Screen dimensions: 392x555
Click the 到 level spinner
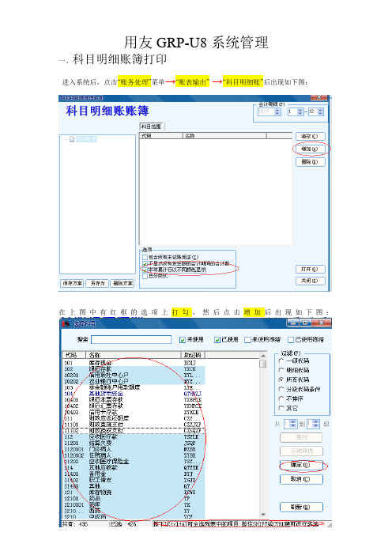[314, 424]
